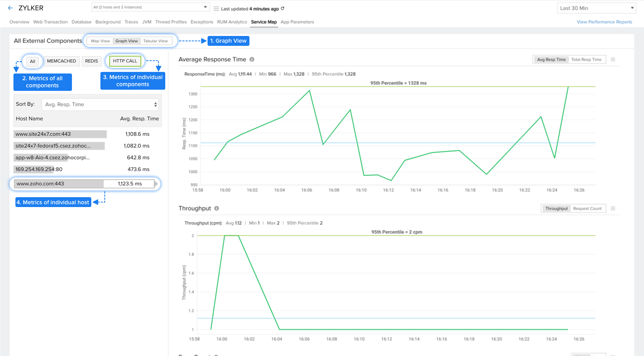
Task: Open View Performance Reports link
Action: 604,22
